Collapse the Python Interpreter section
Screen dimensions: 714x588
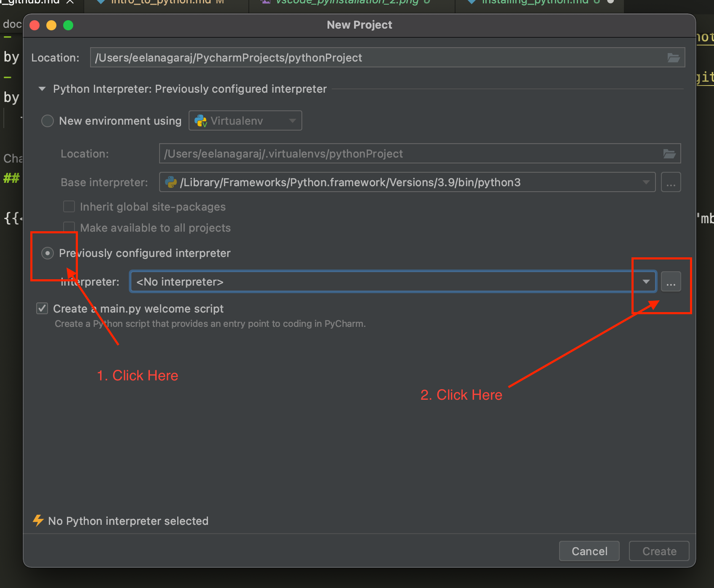[42, 89]
